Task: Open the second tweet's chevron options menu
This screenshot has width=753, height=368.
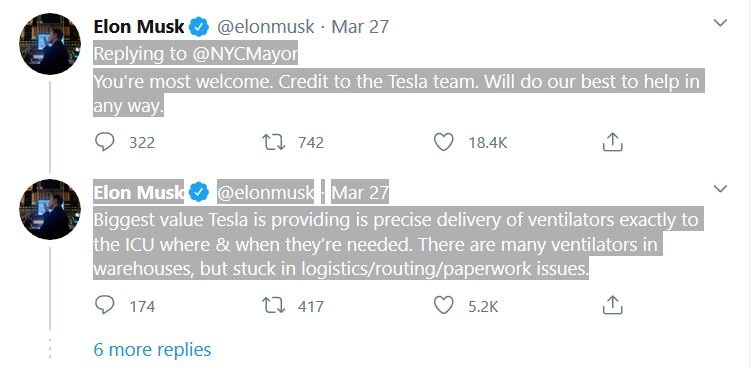Action: (x=720, y=189)
